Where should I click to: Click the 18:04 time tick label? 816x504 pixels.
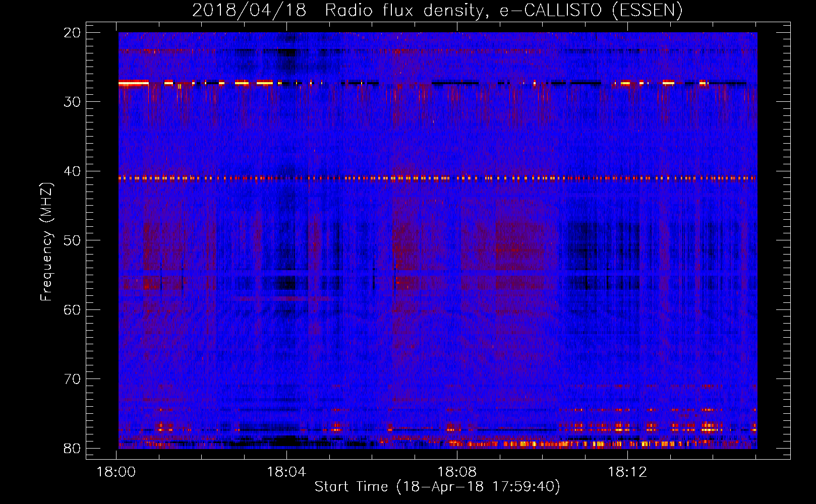point(286,472)
